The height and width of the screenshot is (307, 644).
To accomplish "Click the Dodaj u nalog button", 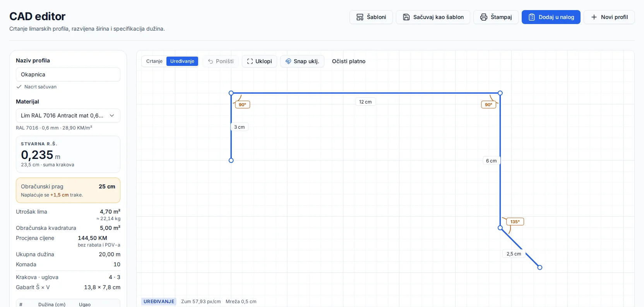I will tap(551, 17).
